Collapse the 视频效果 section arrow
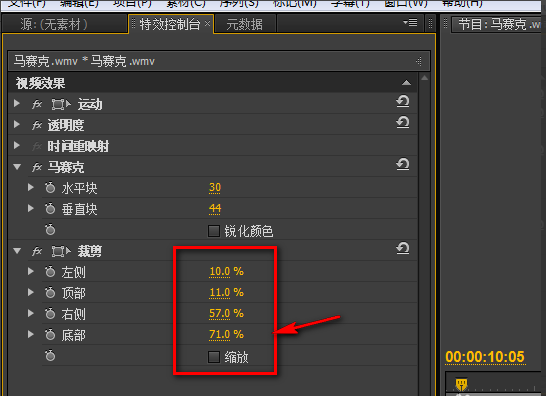Screen dimensions: 546x396 pyautogui.click(x=406, y=83)
